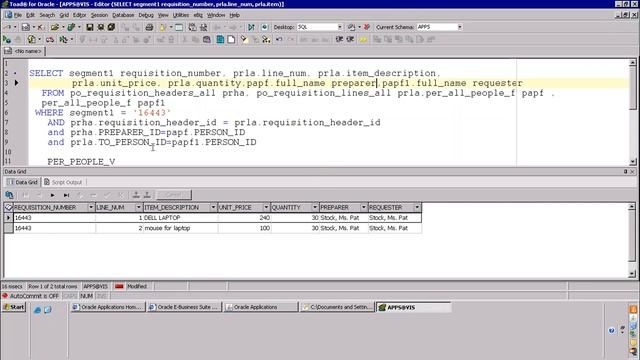The height and width of the screenshot is (360, 640).
Task: Click the Print icon in toolbar
Action: (x=149, y=27)
